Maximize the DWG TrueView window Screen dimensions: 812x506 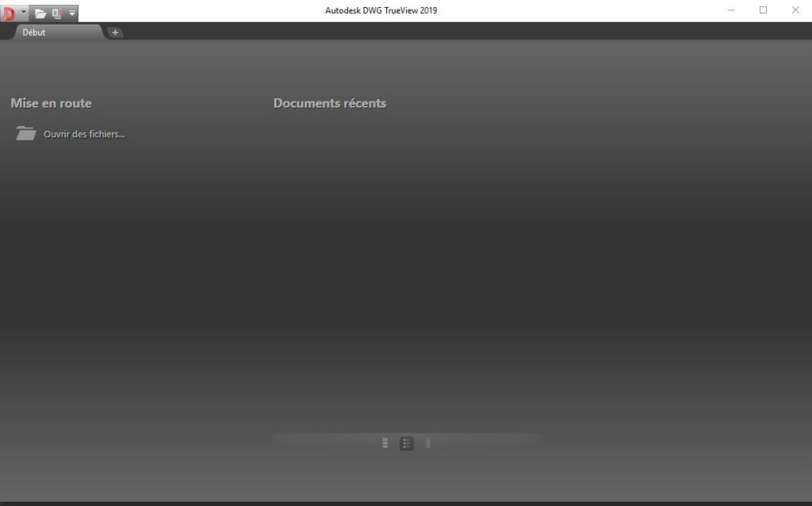(x=763, y=10)
